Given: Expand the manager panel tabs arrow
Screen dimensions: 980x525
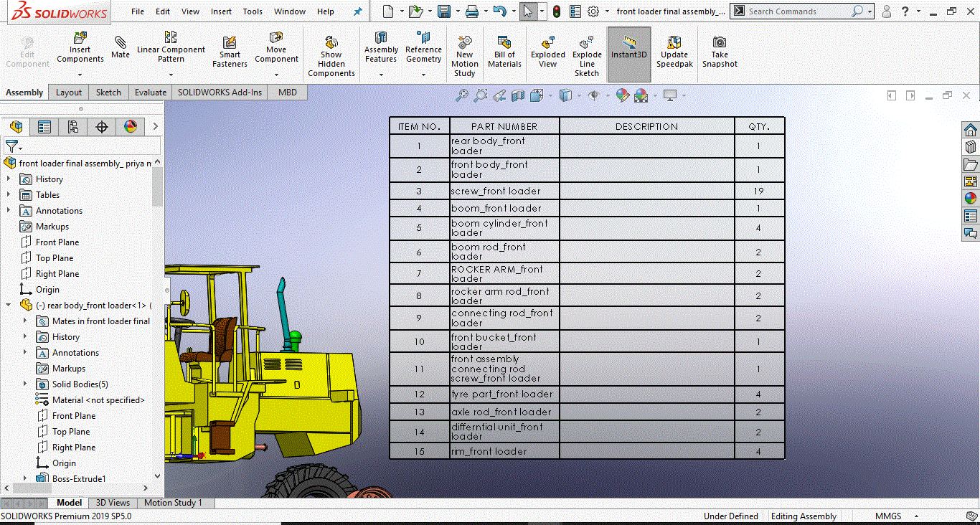Looking at the screenshot, I should (x=155, y=127).
